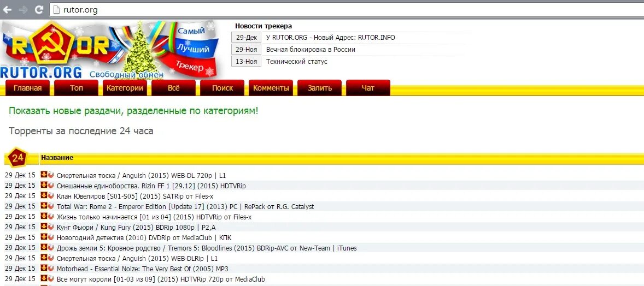
Task: Download torrent for Anguish WEB-DLRip L1
Action: tap(44, 258)
